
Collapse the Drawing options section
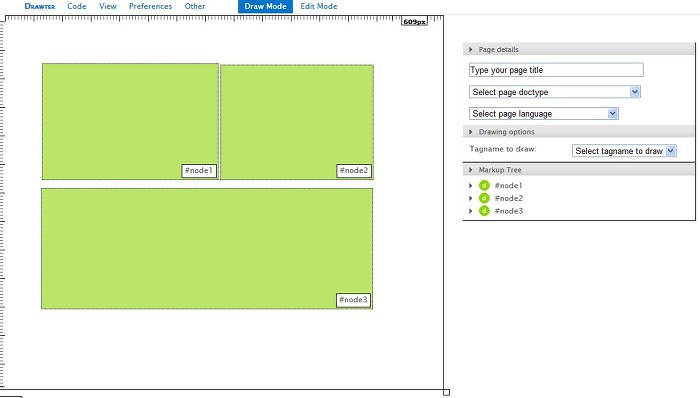pyautogui.click(x=471, y=132)
